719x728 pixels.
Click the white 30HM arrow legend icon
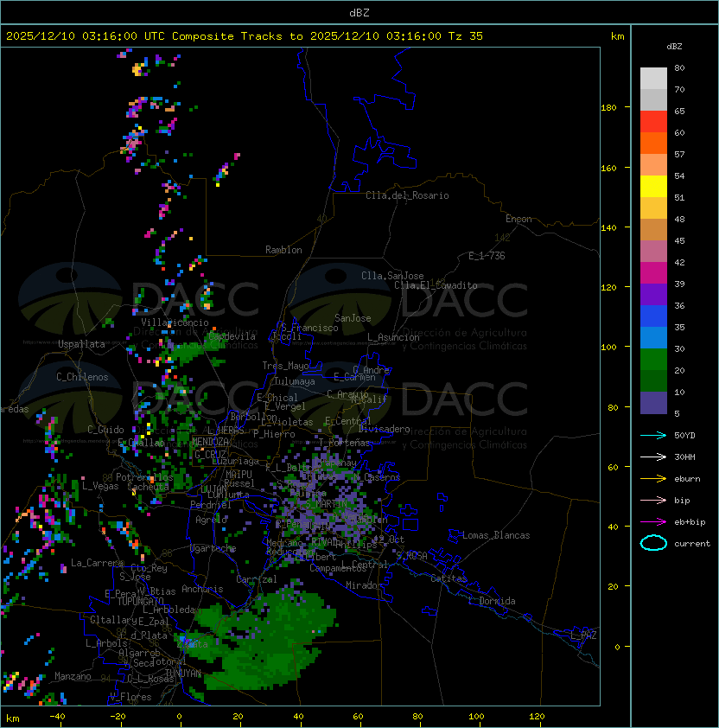pyautogui.click(x=653, y=457)
